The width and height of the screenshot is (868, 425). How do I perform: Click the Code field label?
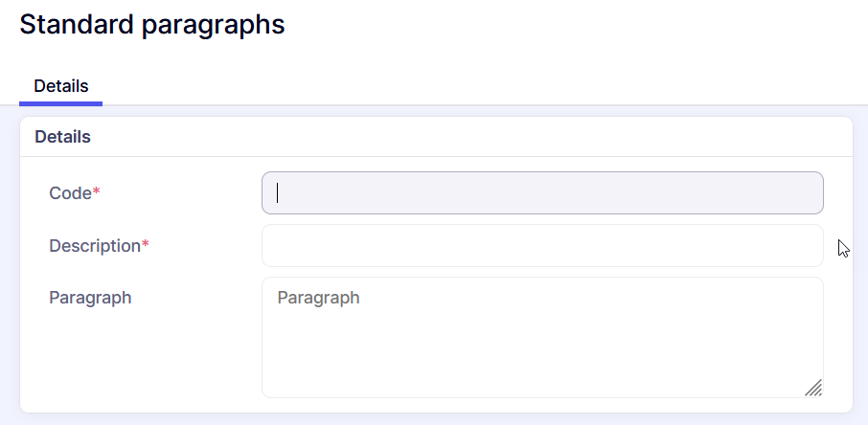coord(70,193)
